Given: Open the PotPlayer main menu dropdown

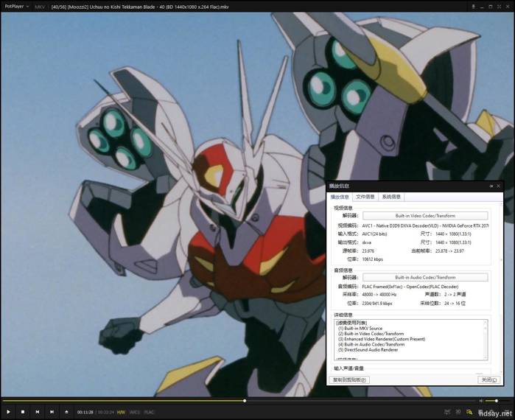Looking at the screenshot, I should [17, 6].
